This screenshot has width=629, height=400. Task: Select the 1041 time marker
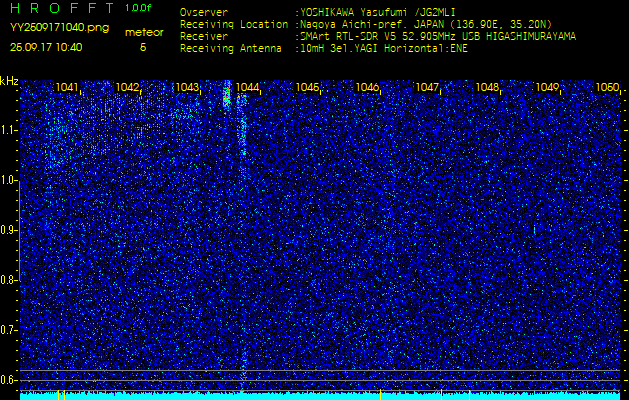pos(68,88)
